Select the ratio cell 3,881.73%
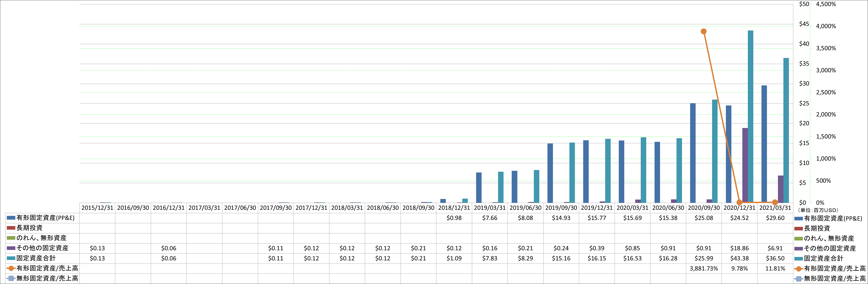 704,268
